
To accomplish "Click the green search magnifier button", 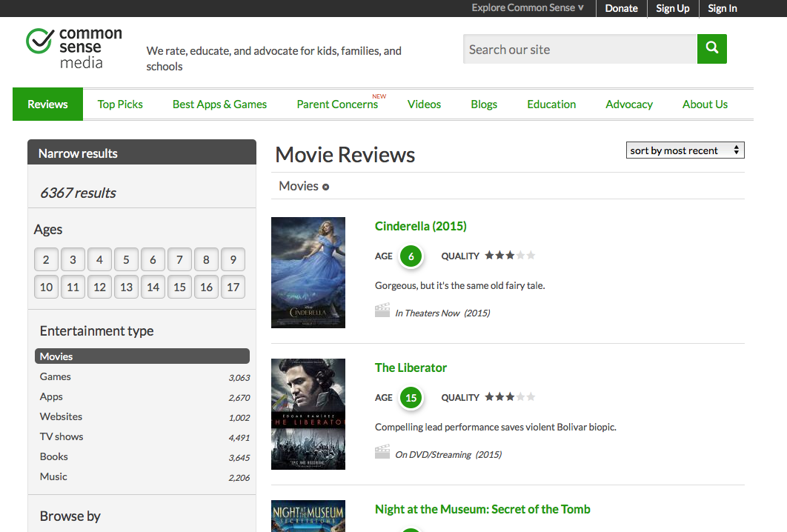I will [x=711, y=49].
